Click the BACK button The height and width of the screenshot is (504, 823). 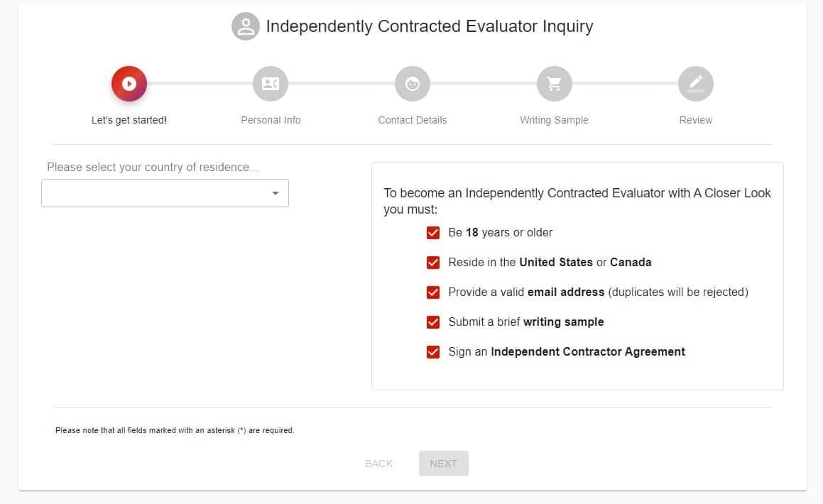(x=379, y=464)
